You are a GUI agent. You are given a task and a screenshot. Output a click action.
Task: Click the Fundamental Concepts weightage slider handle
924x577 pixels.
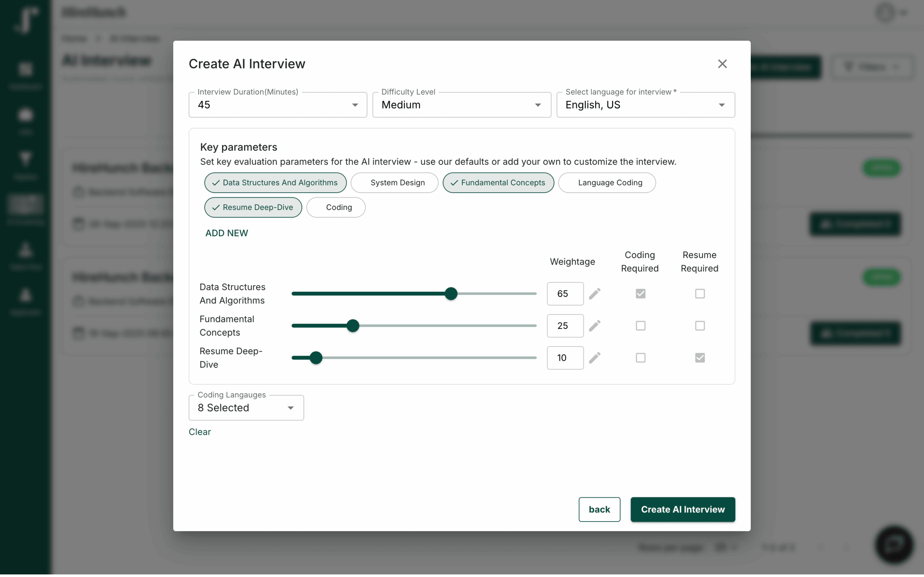(x=353, y=326)
